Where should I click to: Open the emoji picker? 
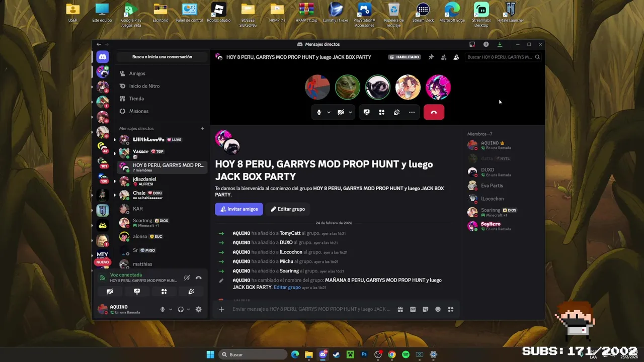click(438, 309)
